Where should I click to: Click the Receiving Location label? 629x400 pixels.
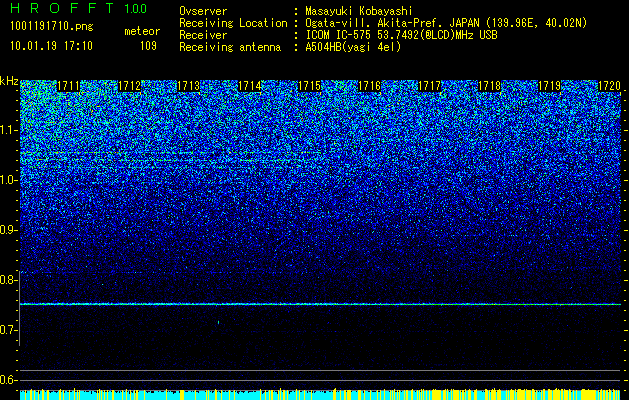click(x=233, y=23)
